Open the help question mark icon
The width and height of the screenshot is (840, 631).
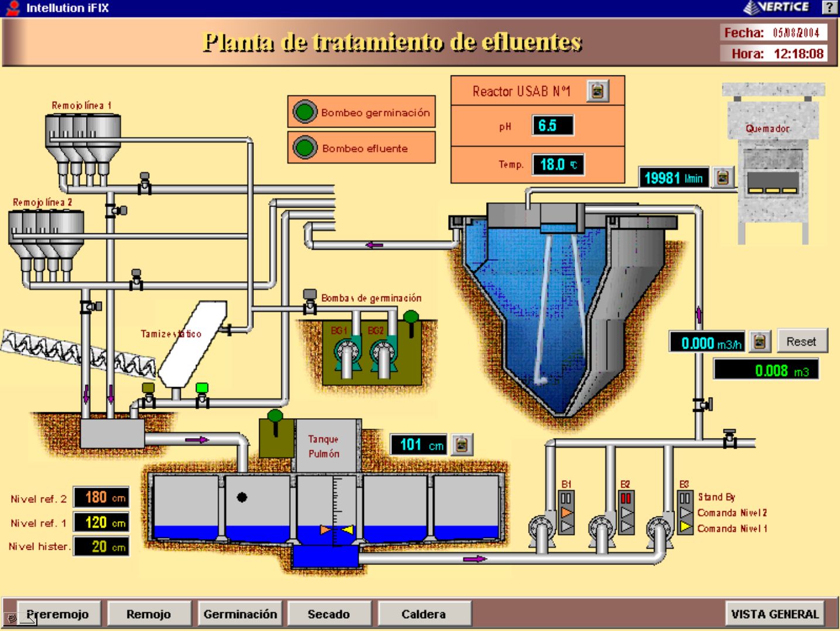point(829,8)
